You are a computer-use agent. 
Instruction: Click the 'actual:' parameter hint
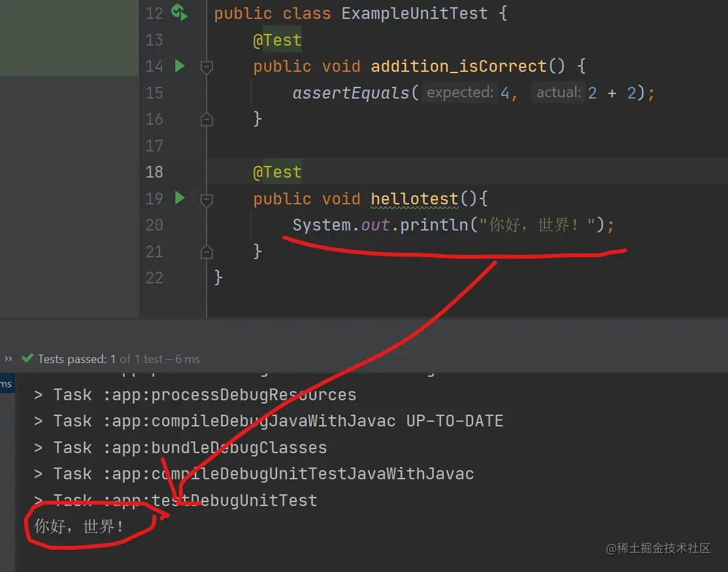coord(559,92)
